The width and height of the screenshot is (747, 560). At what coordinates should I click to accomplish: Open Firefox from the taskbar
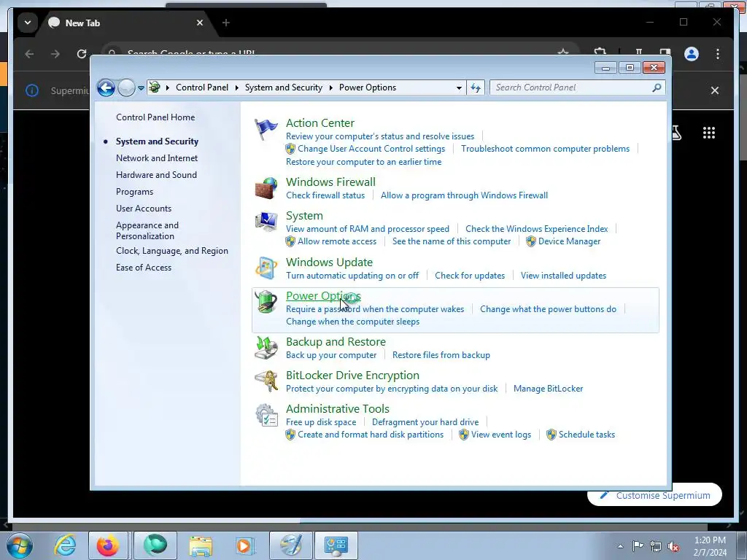(108, 545)
